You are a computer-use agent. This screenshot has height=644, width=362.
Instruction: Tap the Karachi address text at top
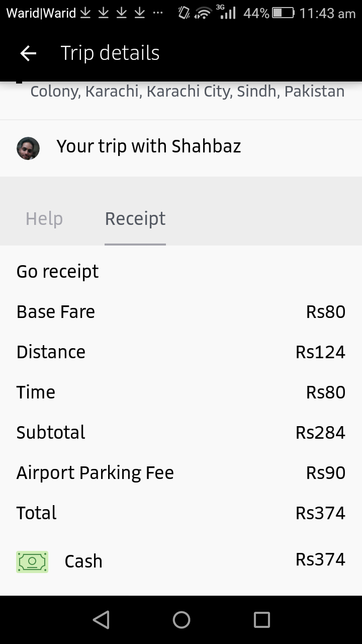point(187,92)
